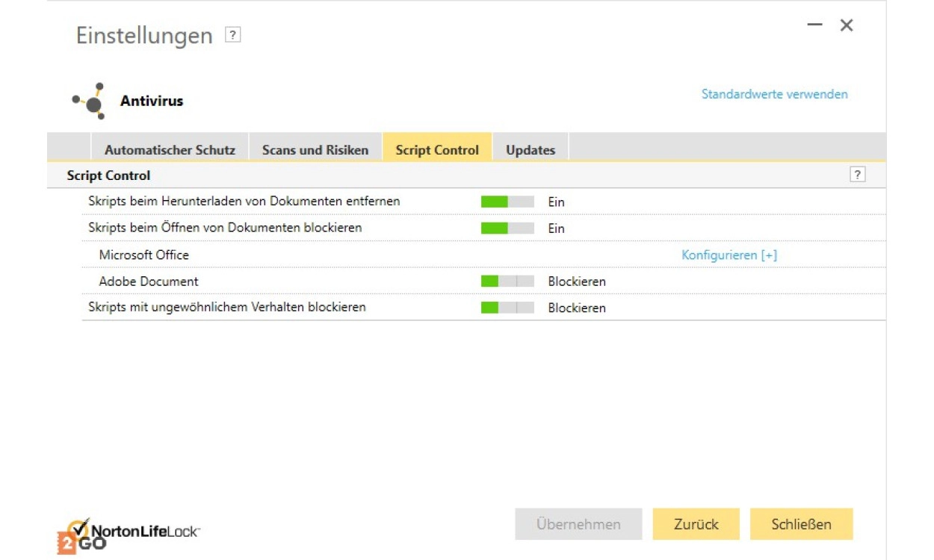Screen dimensions: 934x560
Task: Minimize the Einstellungen window
Action: tap(814, 25)
